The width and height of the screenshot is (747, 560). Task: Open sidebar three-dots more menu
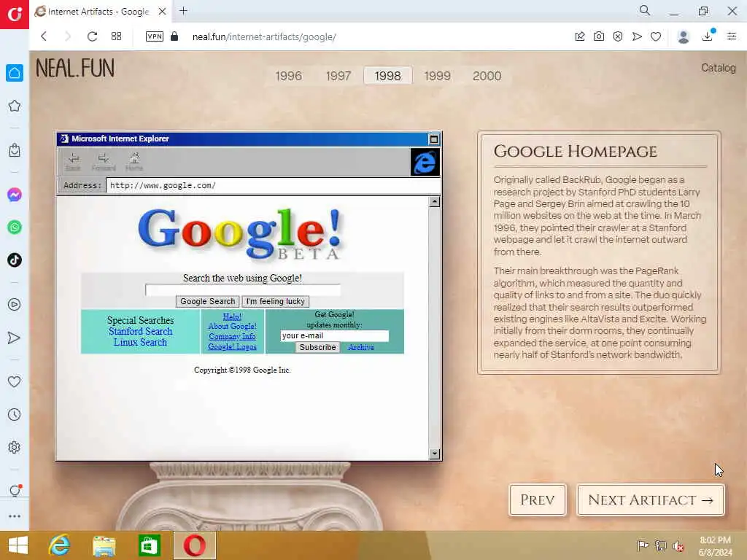(15, 516)
